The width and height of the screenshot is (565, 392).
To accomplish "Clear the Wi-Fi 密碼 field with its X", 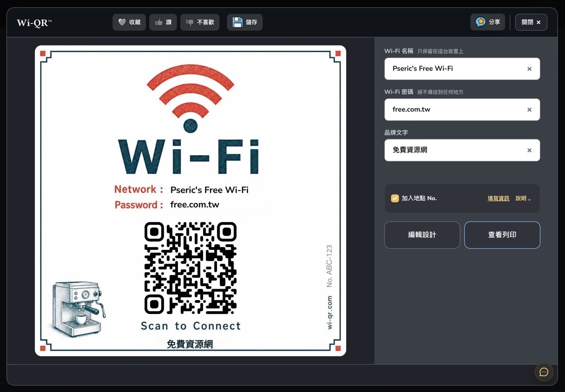I will 529,109.
